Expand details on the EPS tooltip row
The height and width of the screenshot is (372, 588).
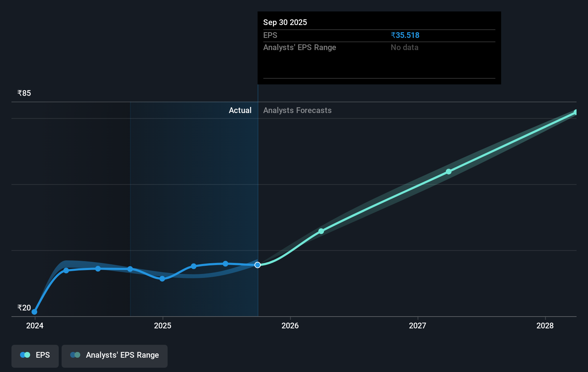point(270,35)
